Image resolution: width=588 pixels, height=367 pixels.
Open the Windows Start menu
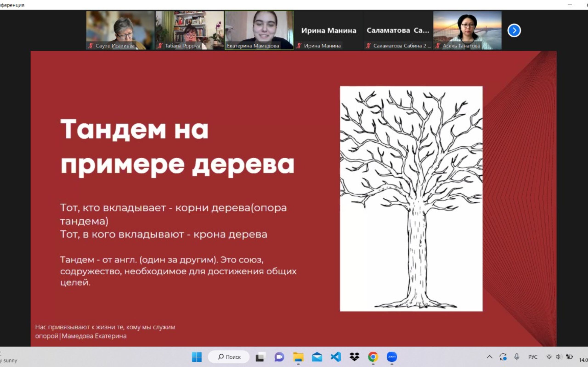pyautogui.click(x=197, y=357)
